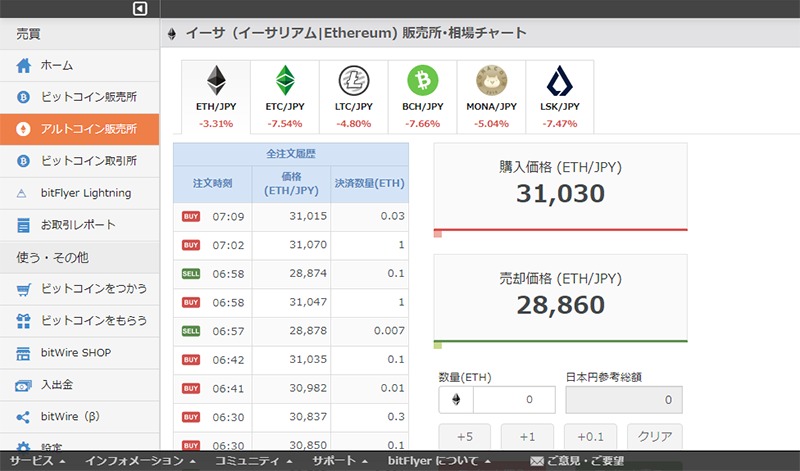
Task: Click the Ethereum icon in quantity field
Action: (x=456, y=400)
